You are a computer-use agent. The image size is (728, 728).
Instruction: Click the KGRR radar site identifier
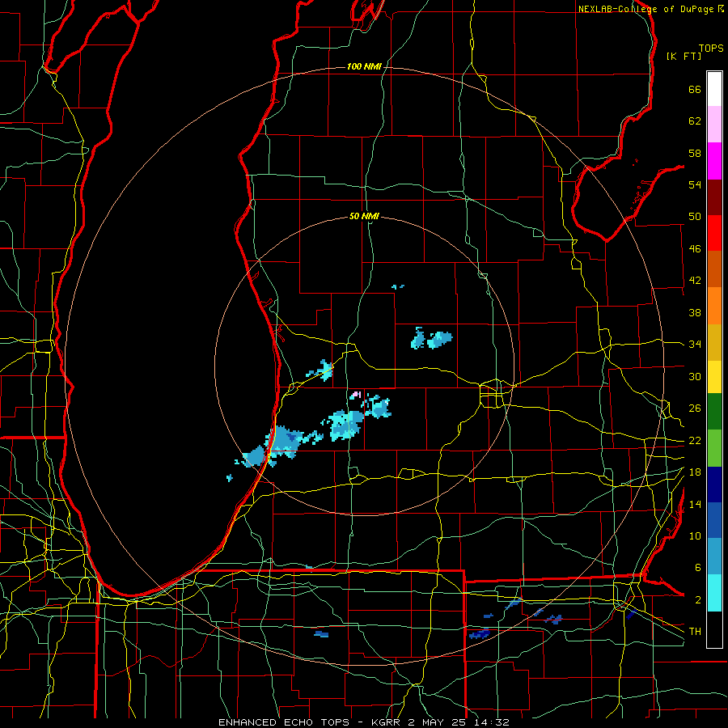(385, 722)
